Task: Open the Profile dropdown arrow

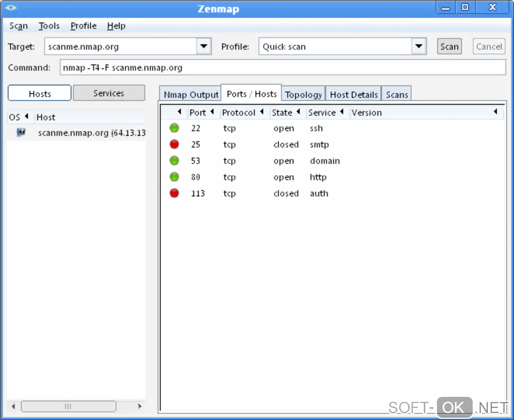Action: tap(419, 46)
